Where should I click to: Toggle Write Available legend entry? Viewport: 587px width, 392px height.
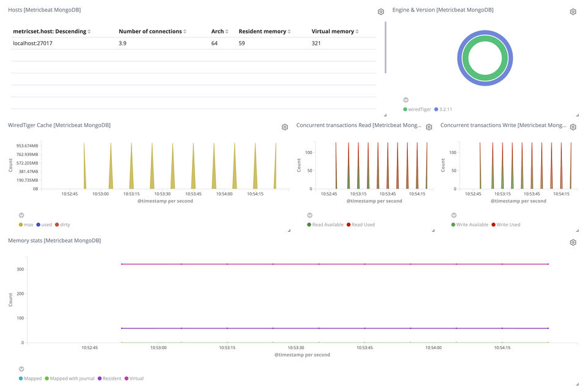tap(470, 224)
